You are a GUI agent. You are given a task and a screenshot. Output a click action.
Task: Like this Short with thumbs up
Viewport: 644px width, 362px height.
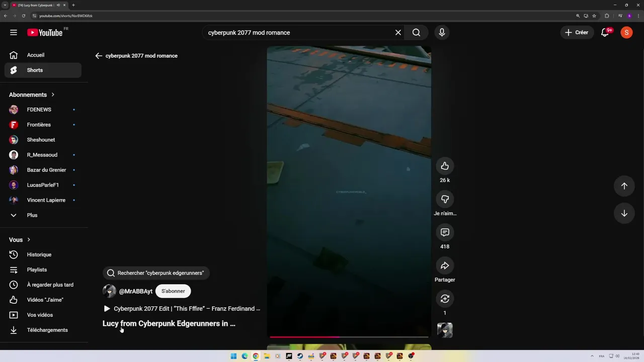(x=445, y=166)
